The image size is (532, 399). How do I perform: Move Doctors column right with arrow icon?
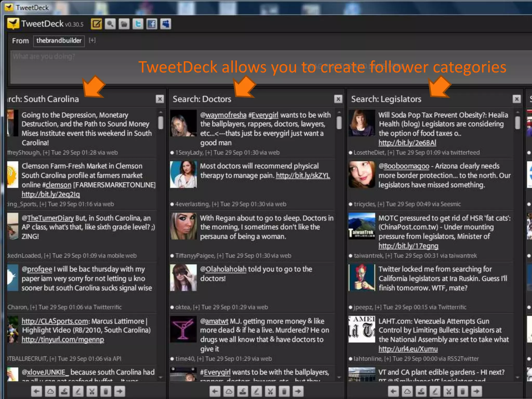click(298, 391)
